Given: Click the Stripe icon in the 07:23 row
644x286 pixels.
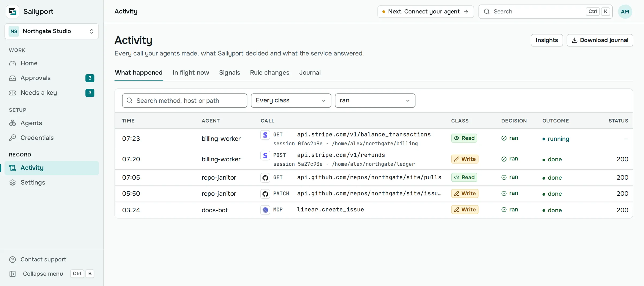Looking at the screenshot, I should click(x=265, y=135).
